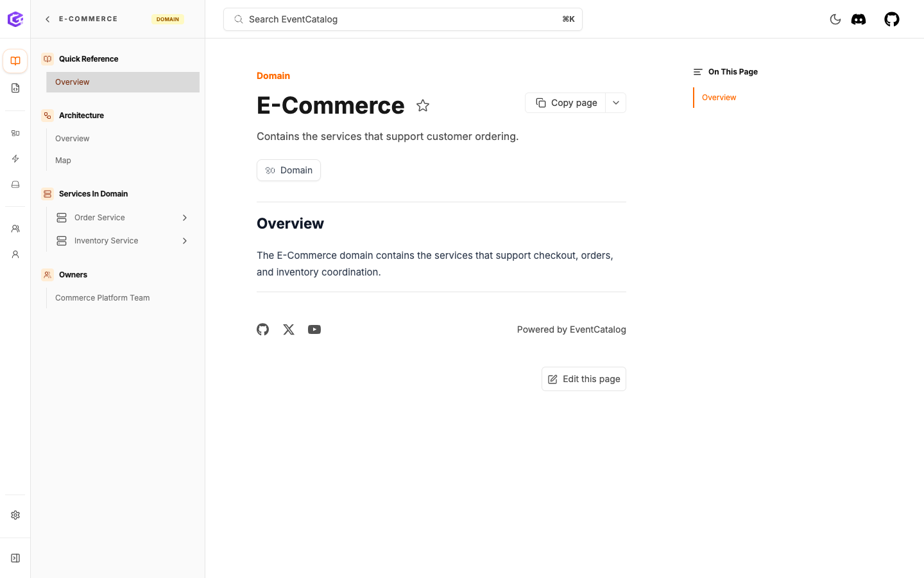
Task: Open the container storage icon in rail
Action: click(x=15, y=184)
